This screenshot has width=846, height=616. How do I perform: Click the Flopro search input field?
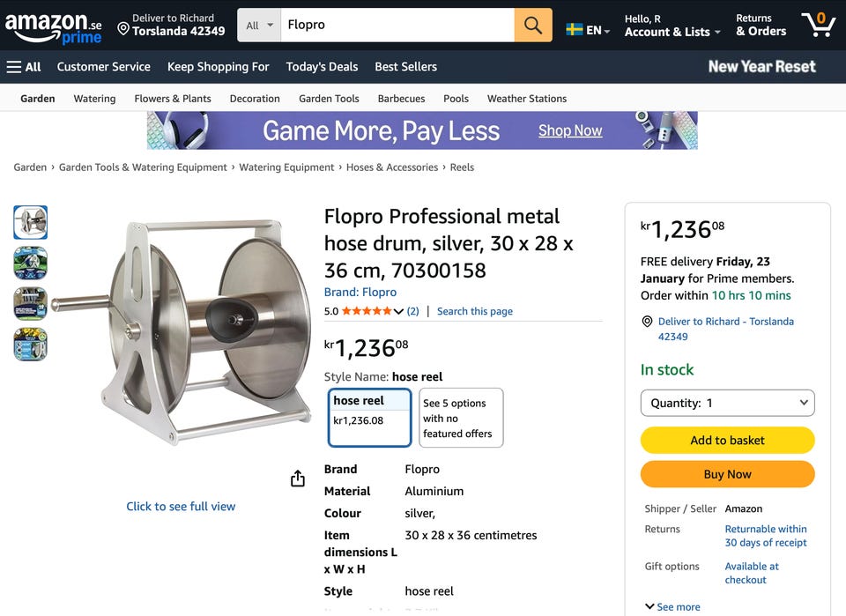(x=397, y=26)
